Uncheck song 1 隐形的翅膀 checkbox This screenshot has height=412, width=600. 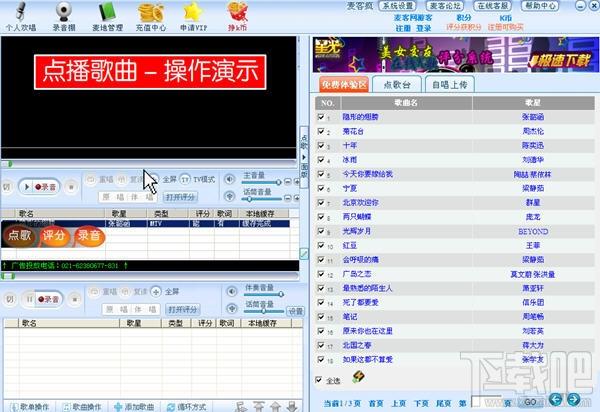(321, 117)
